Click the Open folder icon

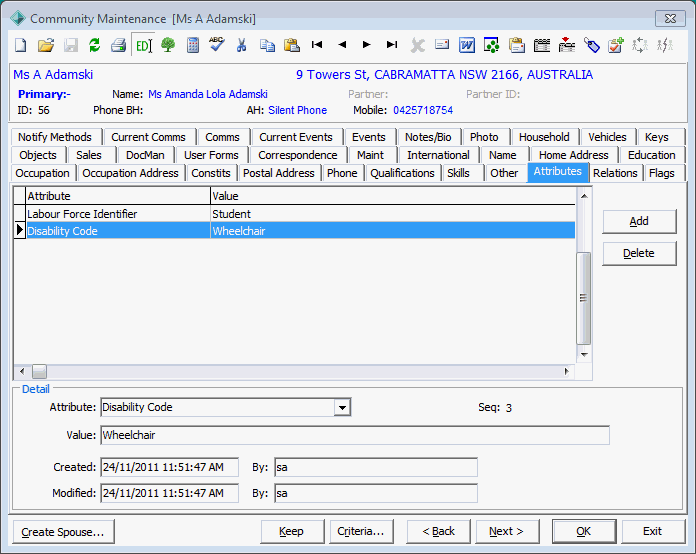tap(46, 45)
